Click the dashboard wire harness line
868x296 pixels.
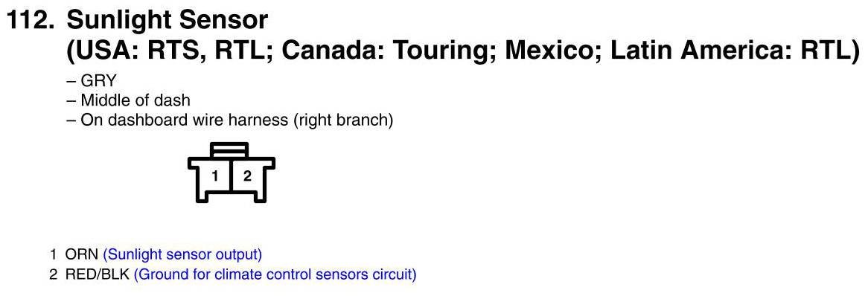pyautogui.click(x=230, y=120)
